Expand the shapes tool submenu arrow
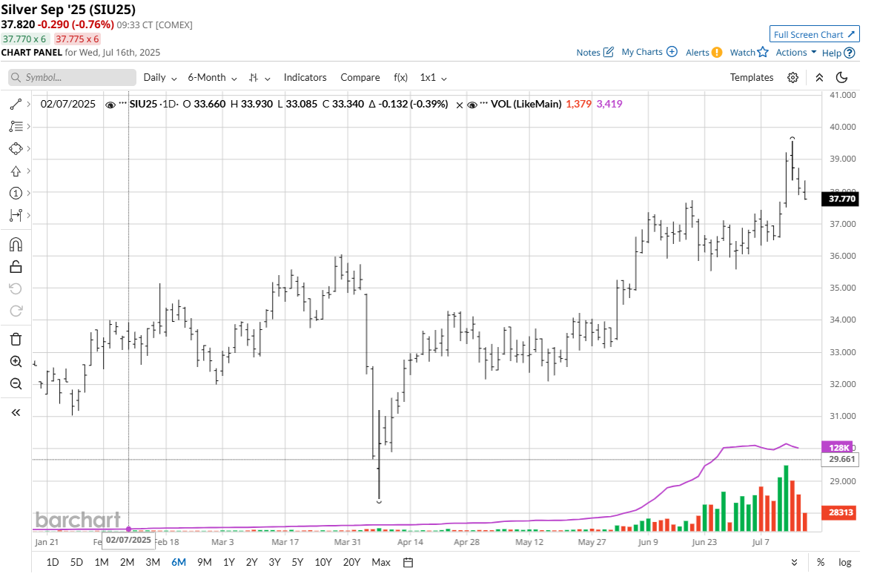 (29, 149)
